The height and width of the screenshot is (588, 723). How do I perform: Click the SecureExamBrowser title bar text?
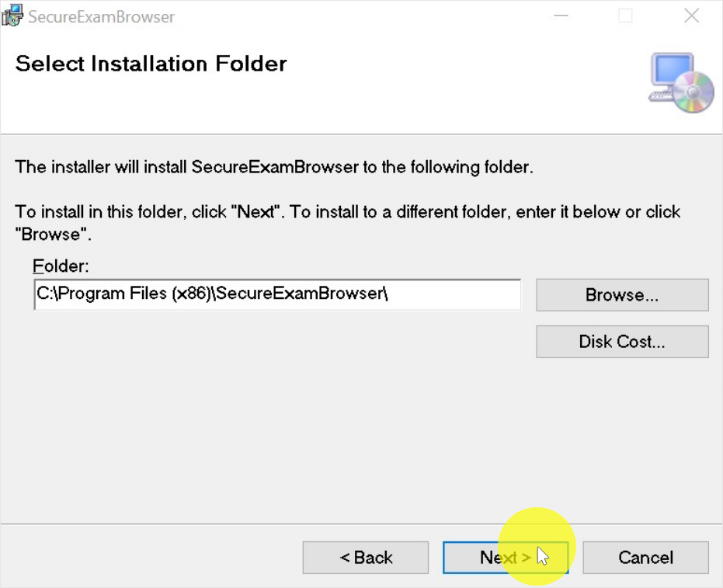(101, 17)
